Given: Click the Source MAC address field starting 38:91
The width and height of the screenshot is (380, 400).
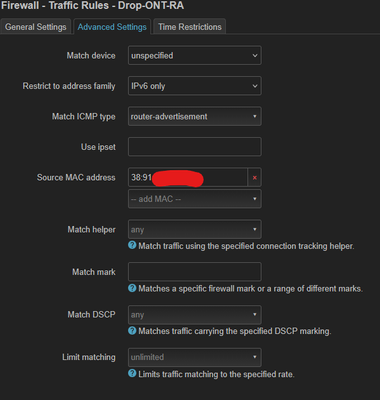Looking at the screenshot, I should click(188, 177).
